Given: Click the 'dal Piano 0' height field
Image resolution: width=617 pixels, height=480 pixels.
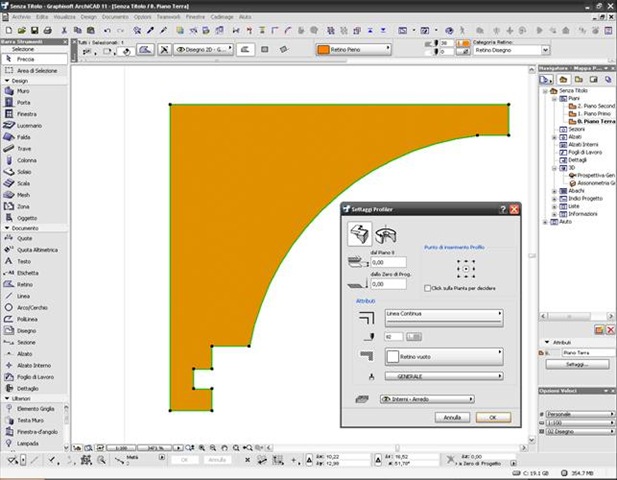Looking at the screenshot, I should [388, 263].
